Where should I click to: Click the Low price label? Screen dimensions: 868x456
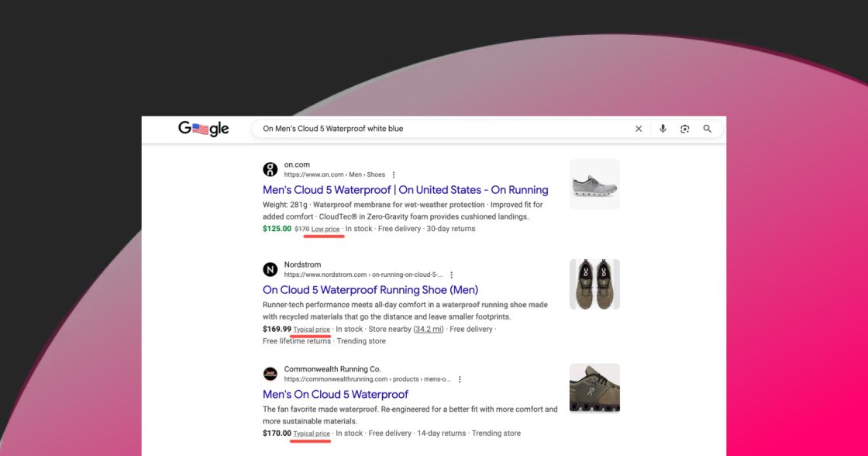[325, 230]
